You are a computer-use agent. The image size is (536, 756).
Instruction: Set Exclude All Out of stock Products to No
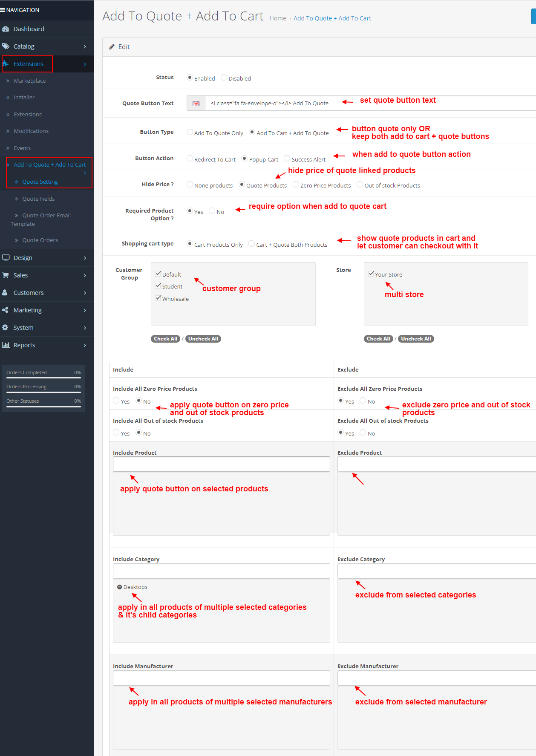click(x=363, y=433)
